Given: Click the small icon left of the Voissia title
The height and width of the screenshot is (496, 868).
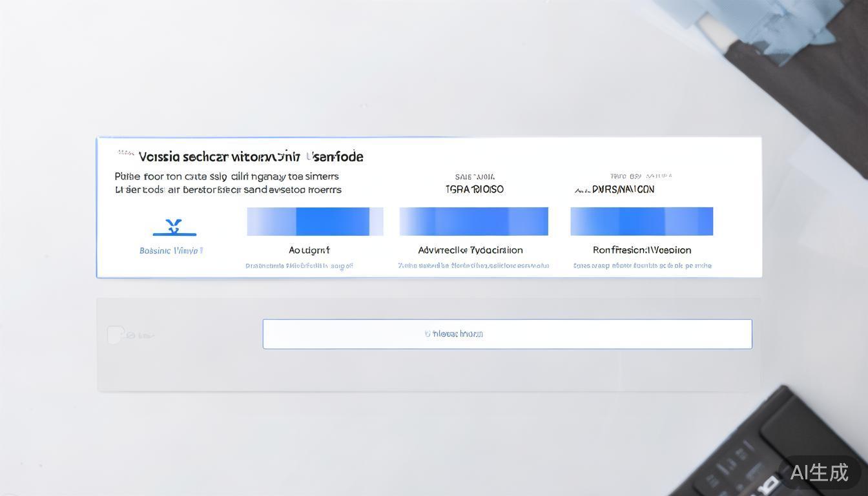Looking at the screenshot, I should 126,153.
